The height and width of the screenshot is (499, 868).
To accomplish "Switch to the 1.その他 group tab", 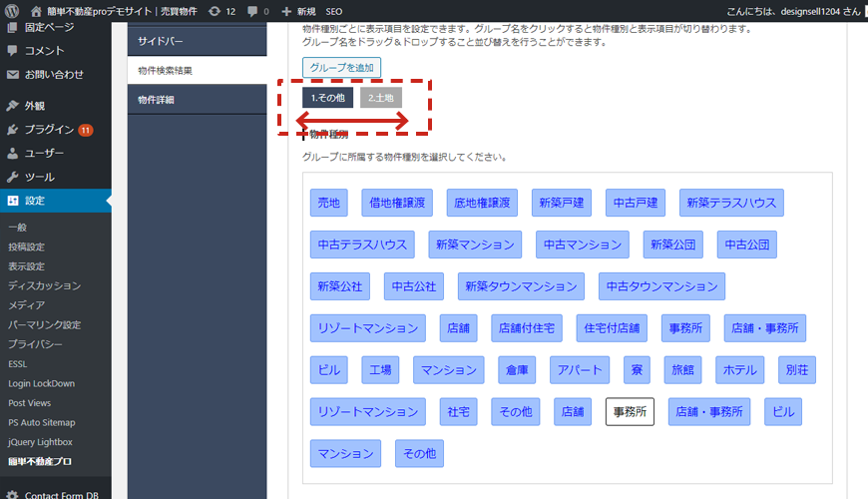I will pyautogui.click(x=327, y=98).
